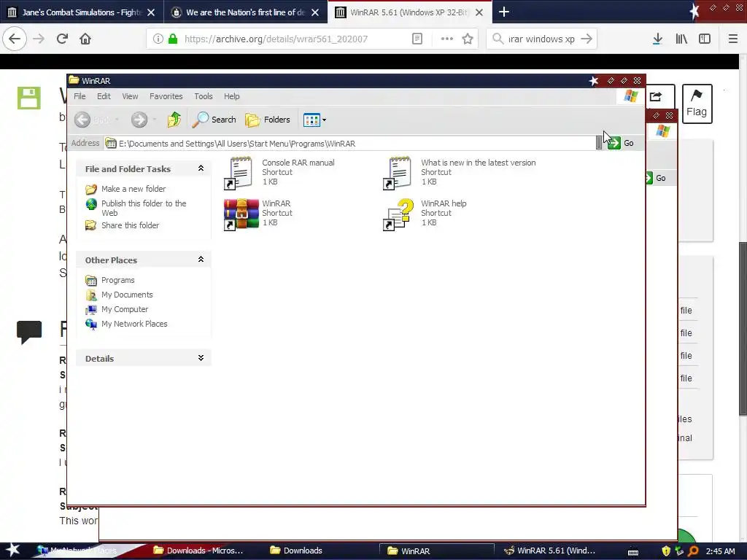Open the Favorites menu
747x560 pixels.
(x=166, y=96)
